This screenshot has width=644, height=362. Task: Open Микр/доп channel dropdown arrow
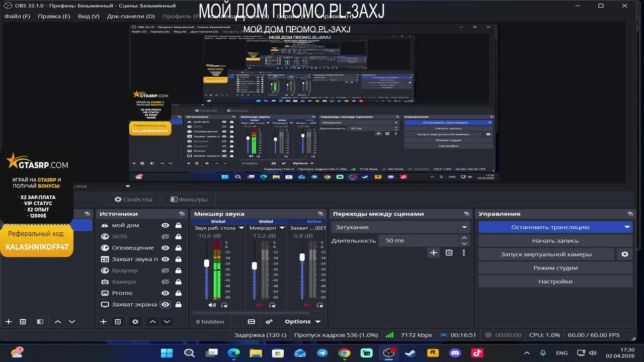[x=282, y=228]
